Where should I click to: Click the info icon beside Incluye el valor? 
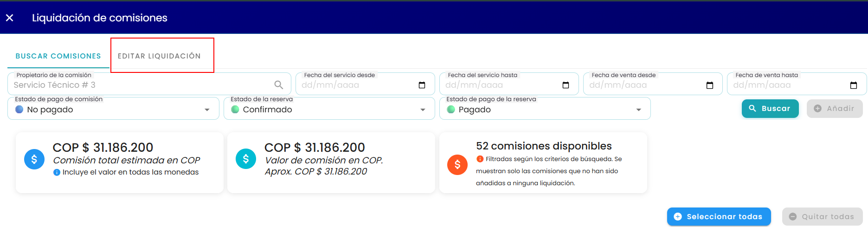coord(57,172)
